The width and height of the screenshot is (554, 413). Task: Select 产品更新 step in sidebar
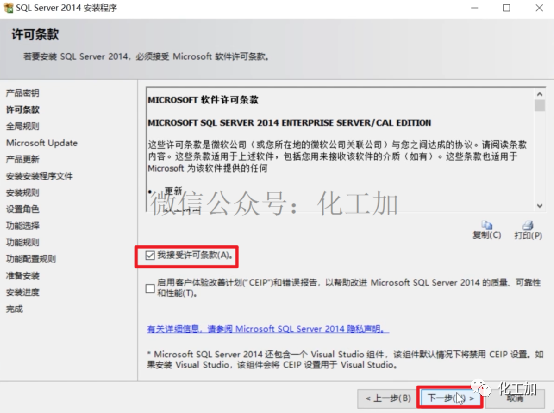23,160
